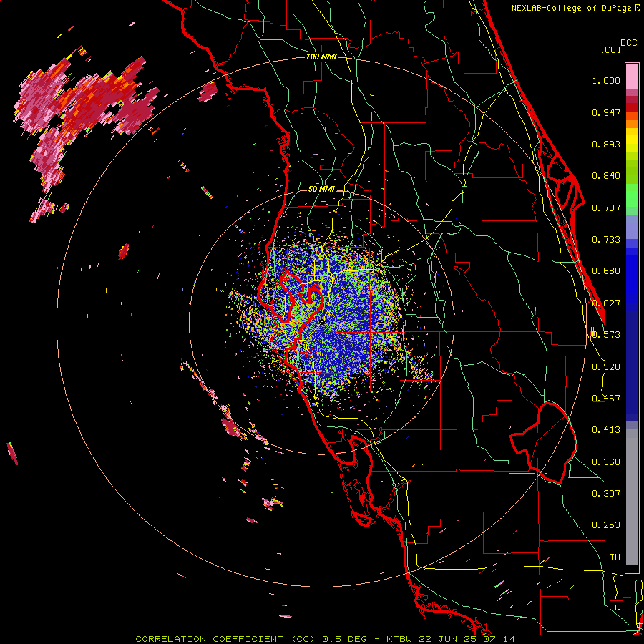Click the 0.733 scale value
Viewport: 644px width, 644px height.
click(606, 240)
